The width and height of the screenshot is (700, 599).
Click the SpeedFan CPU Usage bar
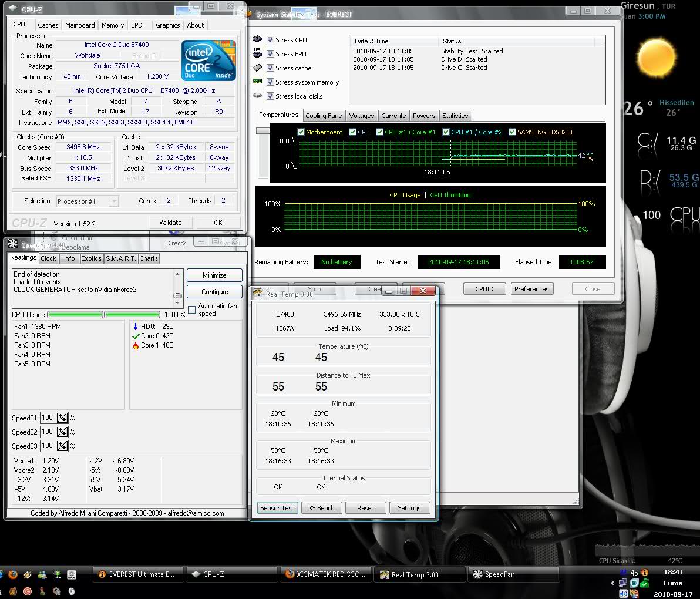pos(103,314)
